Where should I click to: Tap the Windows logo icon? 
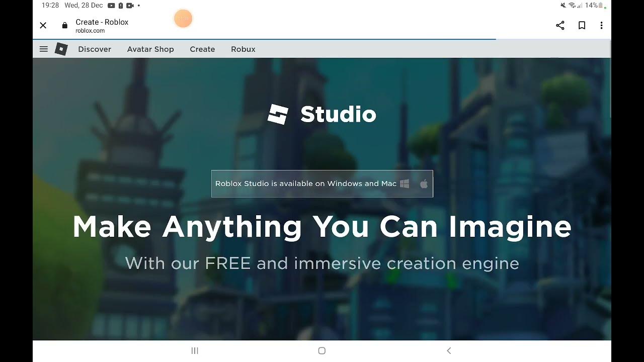tap(405, 184)
